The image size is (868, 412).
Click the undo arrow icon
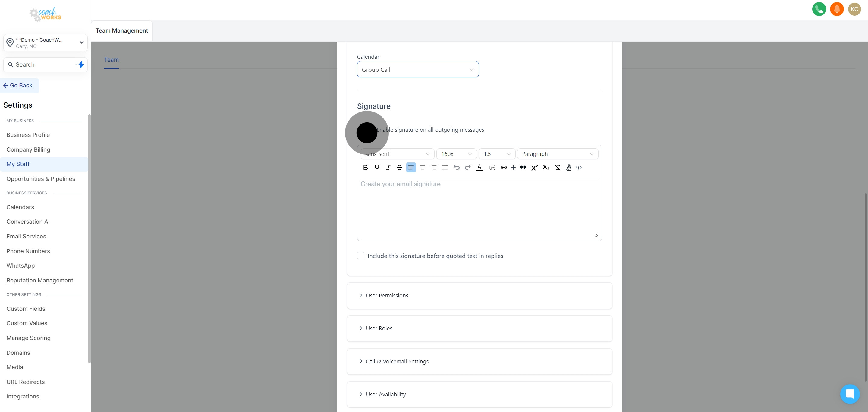tap(457, 168)
